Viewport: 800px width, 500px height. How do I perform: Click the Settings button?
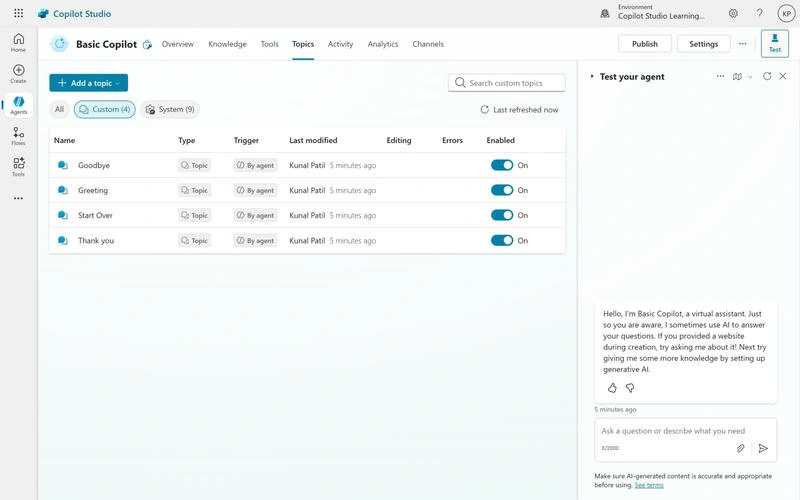tap(704, 44)
